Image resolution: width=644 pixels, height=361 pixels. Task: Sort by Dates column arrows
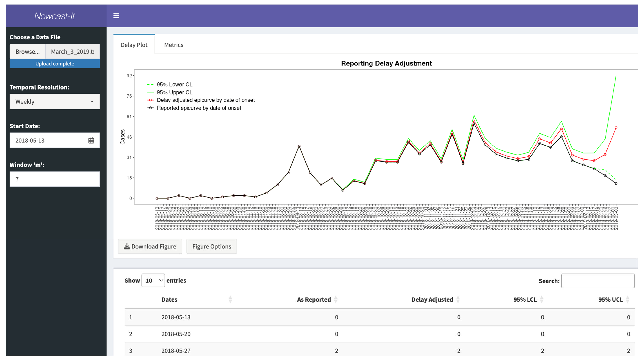click(x=230, y=299)
